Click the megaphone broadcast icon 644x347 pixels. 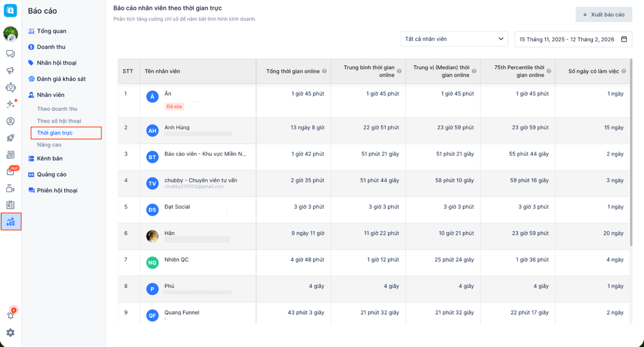(10, 70)
